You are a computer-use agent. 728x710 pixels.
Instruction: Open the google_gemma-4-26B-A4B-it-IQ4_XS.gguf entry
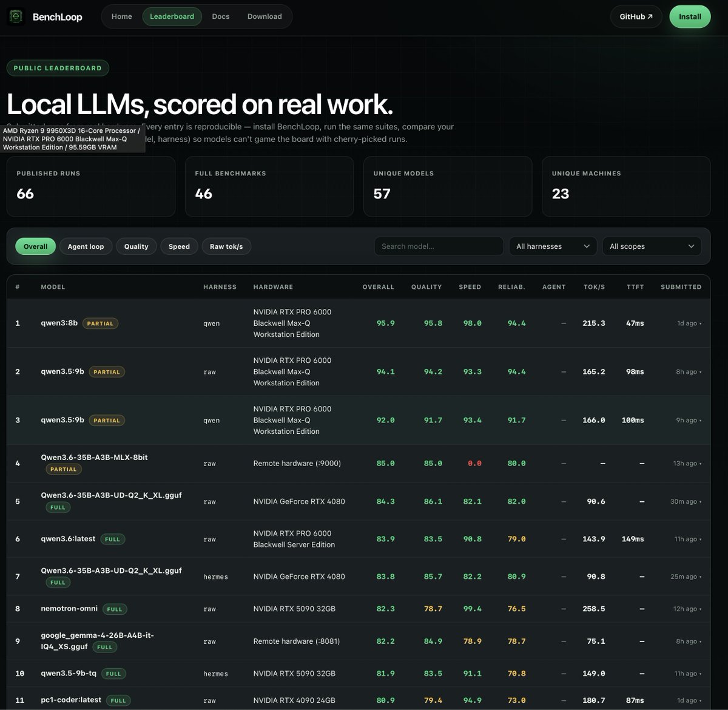(97, 641)
